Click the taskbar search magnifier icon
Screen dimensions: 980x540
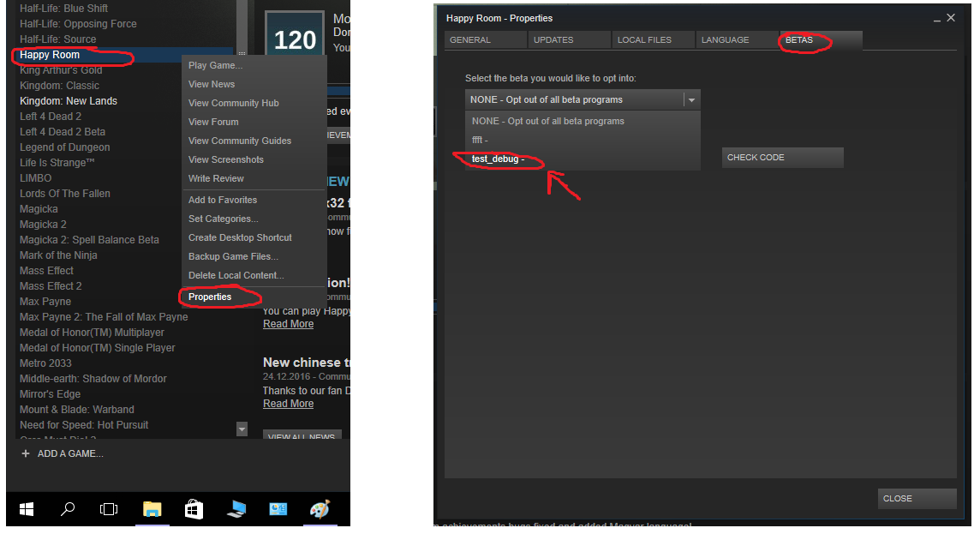click(x=68, y=509)
